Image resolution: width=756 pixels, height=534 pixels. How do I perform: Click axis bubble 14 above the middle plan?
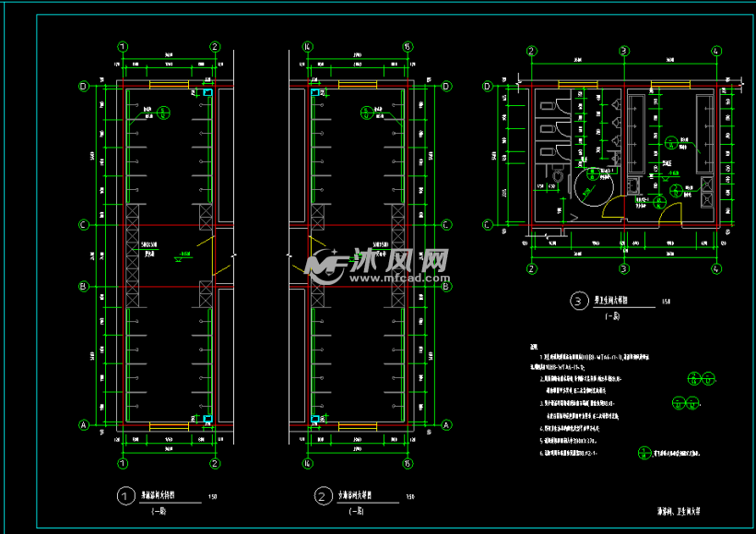[309, 46]
